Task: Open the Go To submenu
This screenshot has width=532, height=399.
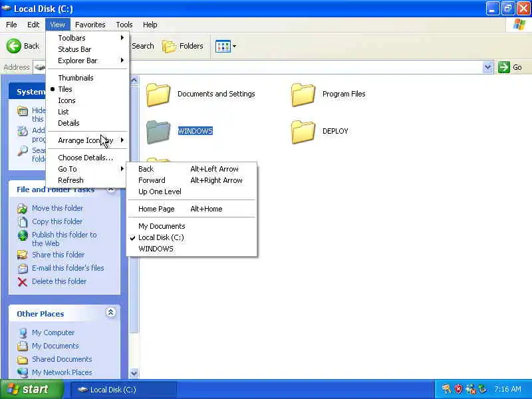Action: (88, 169)
